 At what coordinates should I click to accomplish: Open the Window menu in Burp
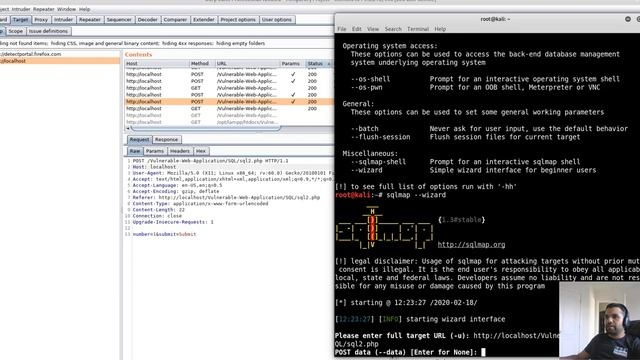(66, 9)
